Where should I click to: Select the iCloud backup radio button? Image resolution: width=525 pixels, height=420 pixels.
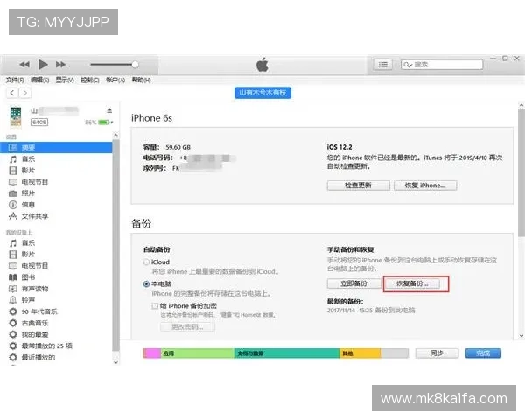(x=146, y=262)
